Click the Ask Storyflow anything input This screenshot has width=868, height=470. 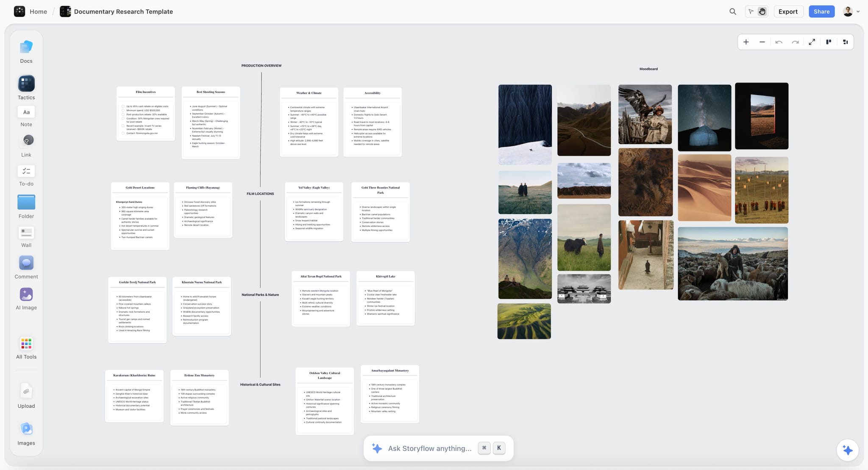[x=429, y=448]
